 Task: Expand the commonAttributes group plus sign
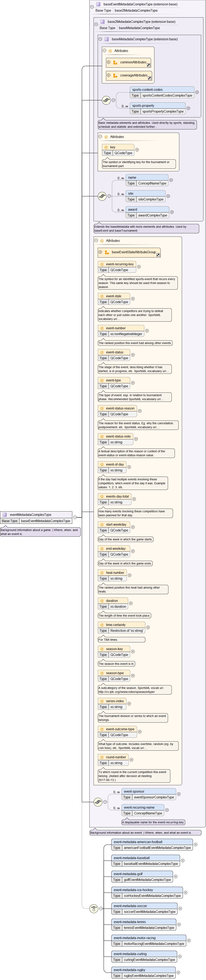(109, 62)
